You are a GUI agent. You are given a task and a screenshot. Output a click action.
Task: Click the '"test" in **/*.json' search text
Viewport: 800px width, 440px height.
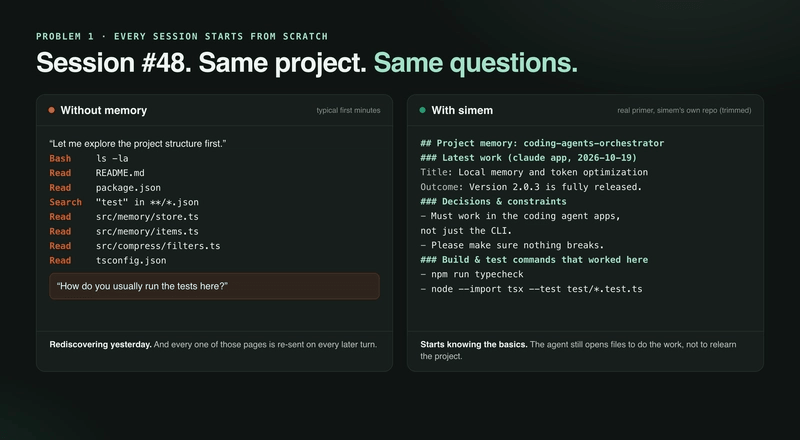point(147,202)
